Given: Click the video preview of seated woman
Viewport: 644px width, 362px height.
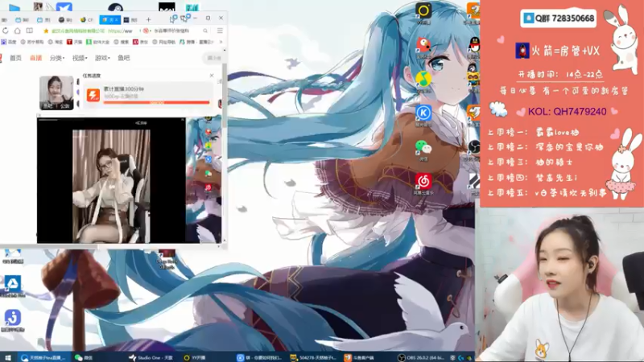Looking at the screenshot, I should tap(111, 186).
